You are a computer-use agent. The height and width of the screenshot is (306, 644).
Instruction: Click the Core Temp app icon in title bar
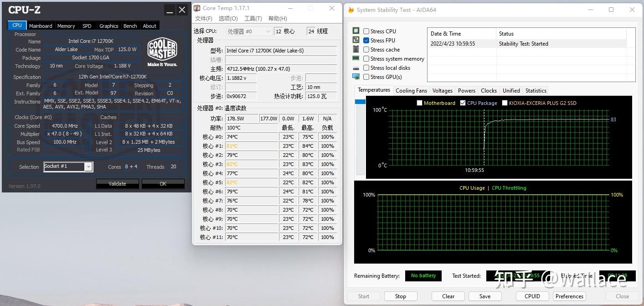(197, 8)
